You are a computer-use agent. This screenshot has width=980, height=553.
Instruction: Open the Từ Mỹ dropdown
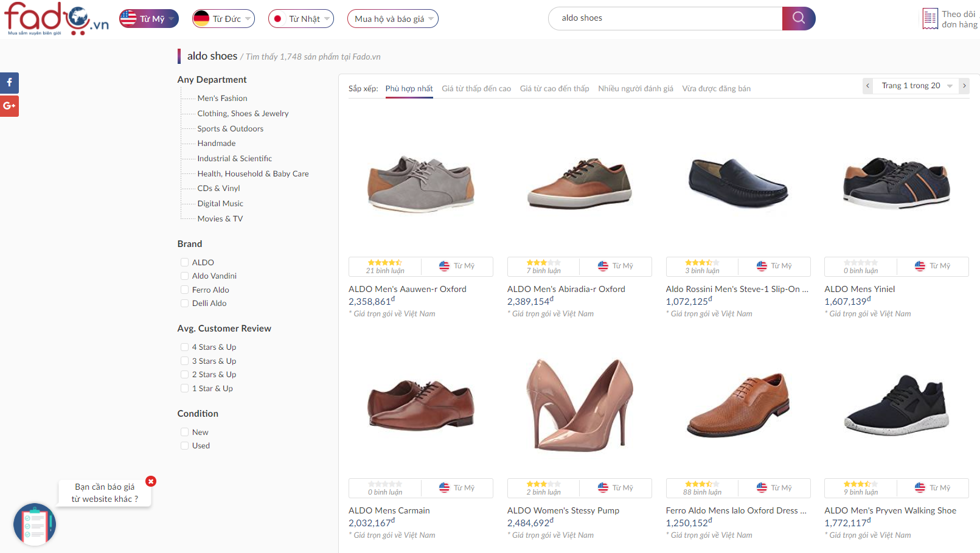149,19
